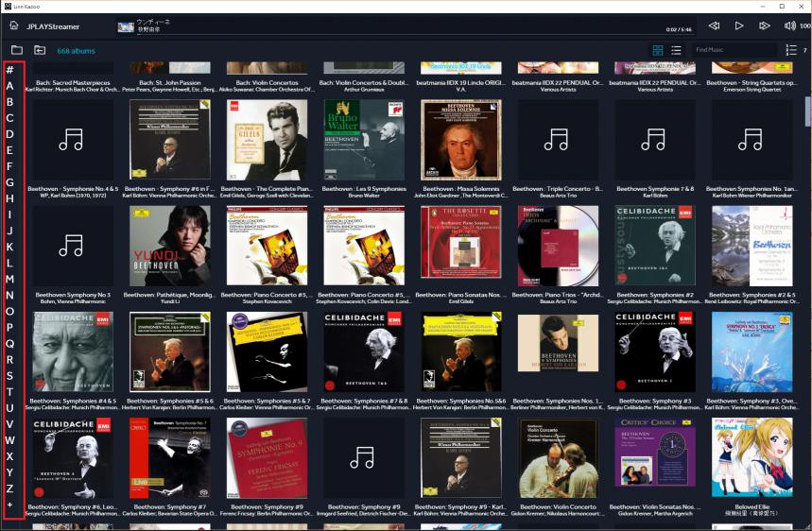Open the Beethoven Missa Solemnis album
812x531 pixels.
[461, 140]
